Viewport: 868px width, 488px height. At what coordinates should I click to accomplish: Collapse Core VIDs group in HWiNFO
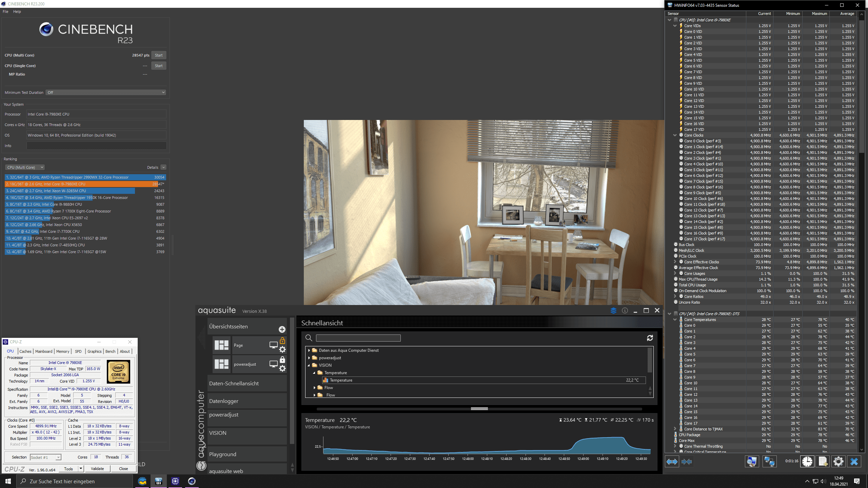(675, 26)
